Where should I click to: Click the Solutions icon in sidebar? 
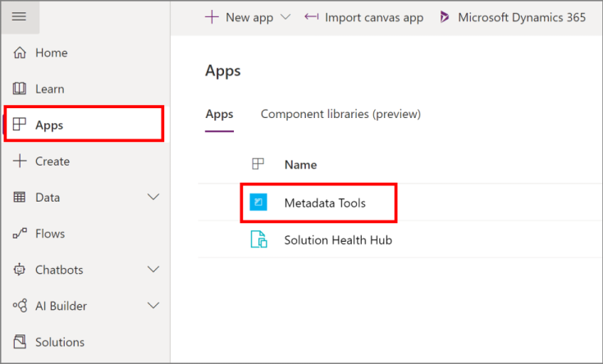(x=20, y=342)
